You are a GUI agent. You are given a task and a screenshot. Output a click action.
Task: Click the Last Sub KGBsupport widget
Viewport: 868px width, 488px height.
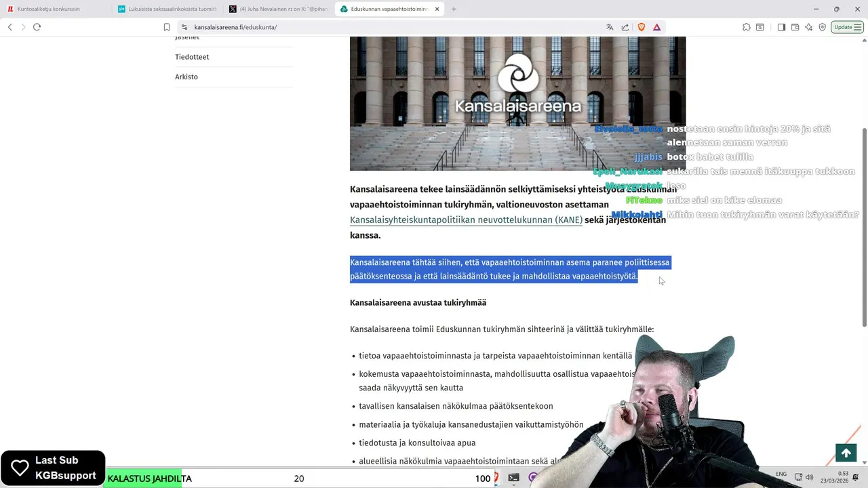tap(53, 468)
